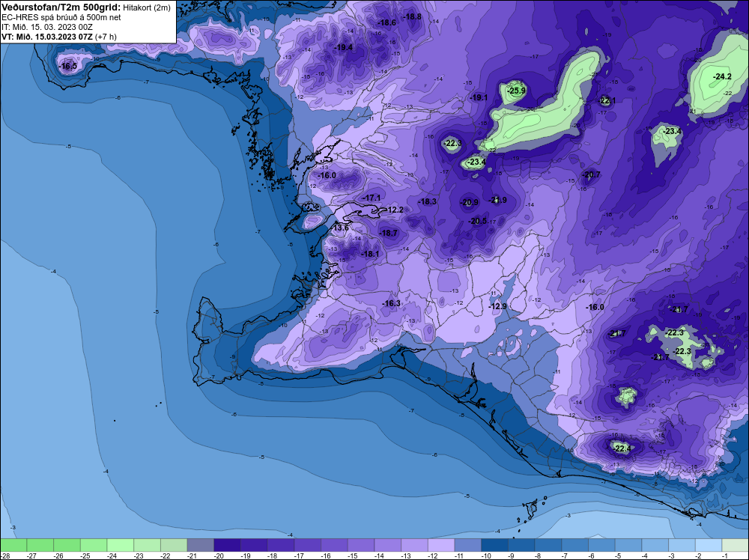
Task: Pick the pale green legend swatch above -24
Action: (x=120, y=545)
